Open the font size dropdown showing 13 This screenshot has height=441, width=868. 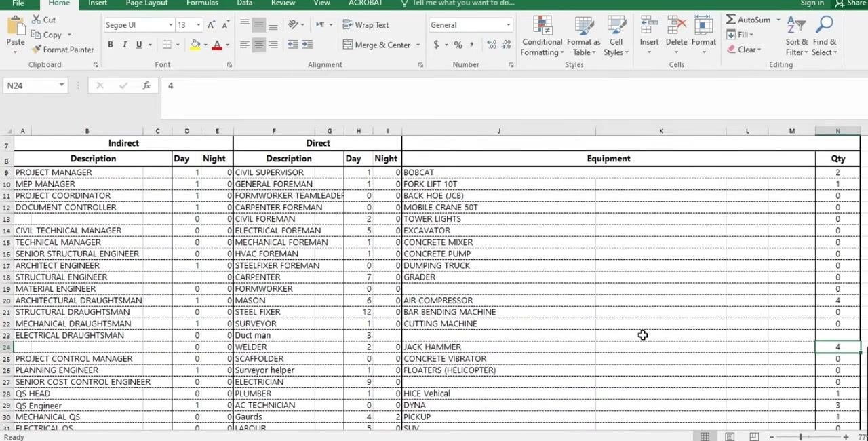coord(198,25)
